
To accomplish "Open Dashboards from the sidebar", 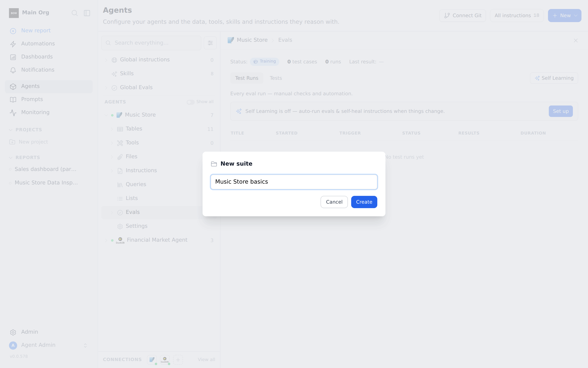I will pyautogui.click(x=37, y=57).
